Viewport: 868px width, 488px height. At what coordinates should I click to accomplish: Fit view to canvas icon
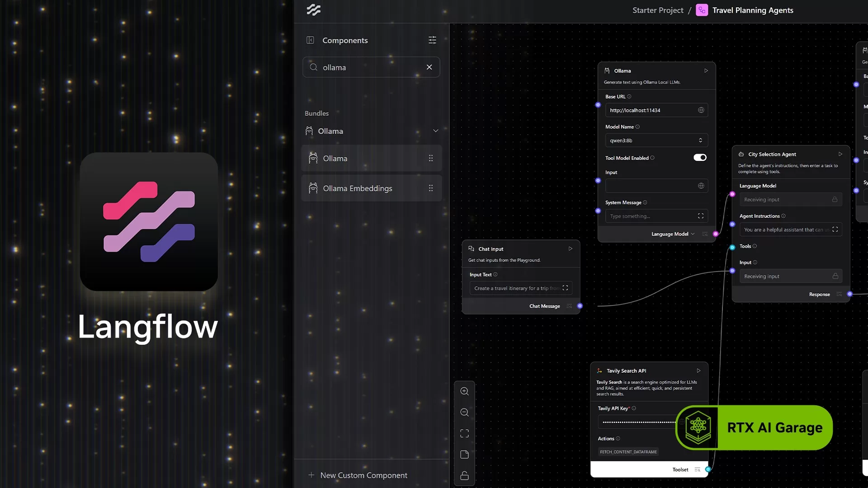(x=464, y=433)
